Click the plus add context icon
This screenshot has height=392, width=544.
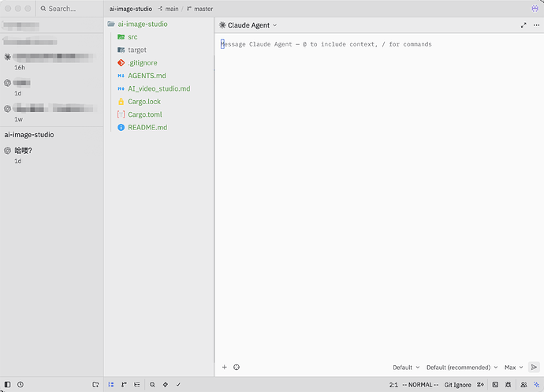[x=225, y=367]
